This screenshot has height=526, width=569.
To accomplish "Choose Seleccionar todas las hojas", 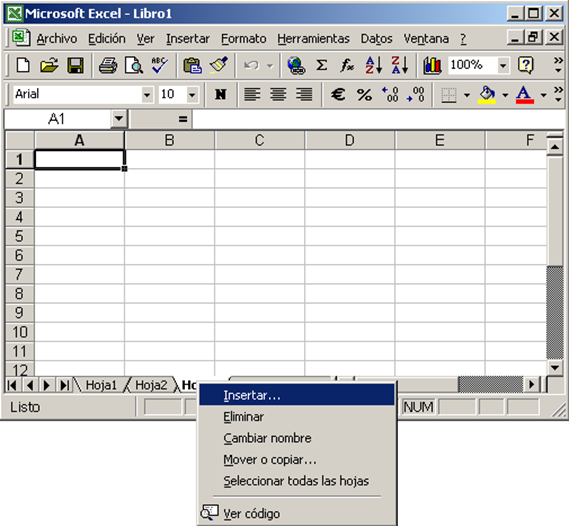I will [x=296, y=481].
